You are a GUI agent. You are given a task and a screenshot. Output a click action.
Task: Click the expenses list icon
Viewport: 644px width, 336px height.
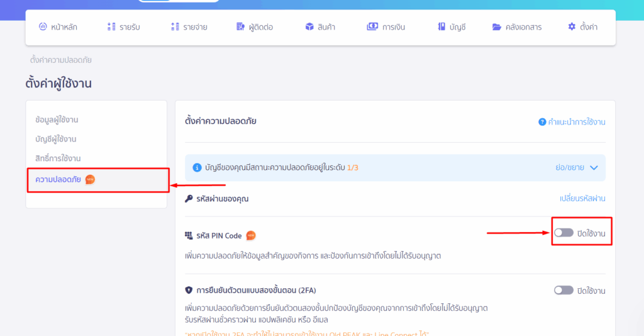[175, 27]
